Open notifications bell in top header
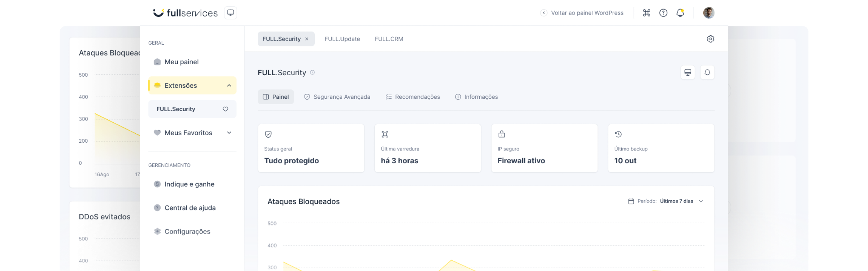868x271 pixels. point(680,13)
